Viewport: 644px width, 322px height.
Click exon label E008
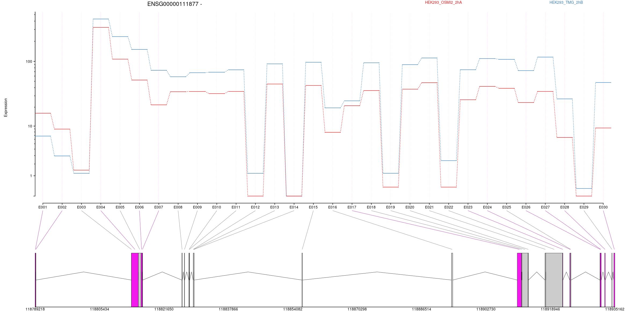(178, 207)
